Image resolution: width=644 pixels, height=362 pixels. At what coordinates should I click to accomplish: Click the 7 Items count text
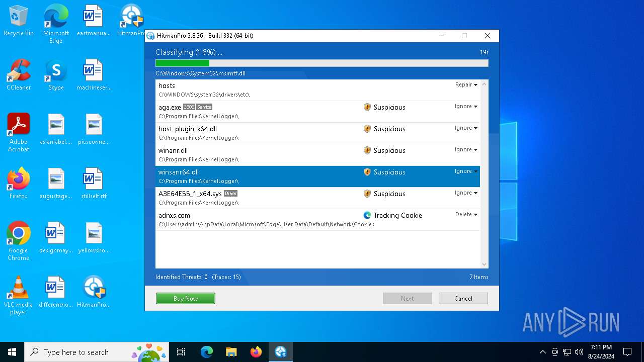click(479, 277)
